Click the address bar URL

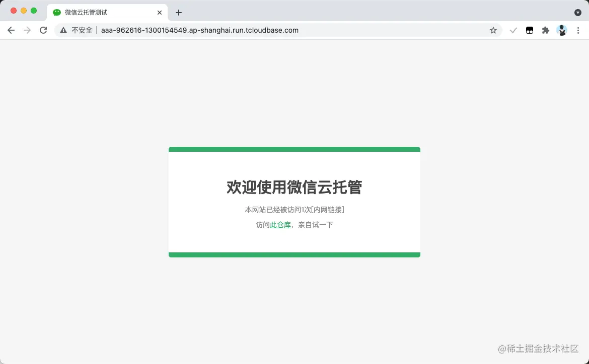pyautogui.click(x=200, y=30)
